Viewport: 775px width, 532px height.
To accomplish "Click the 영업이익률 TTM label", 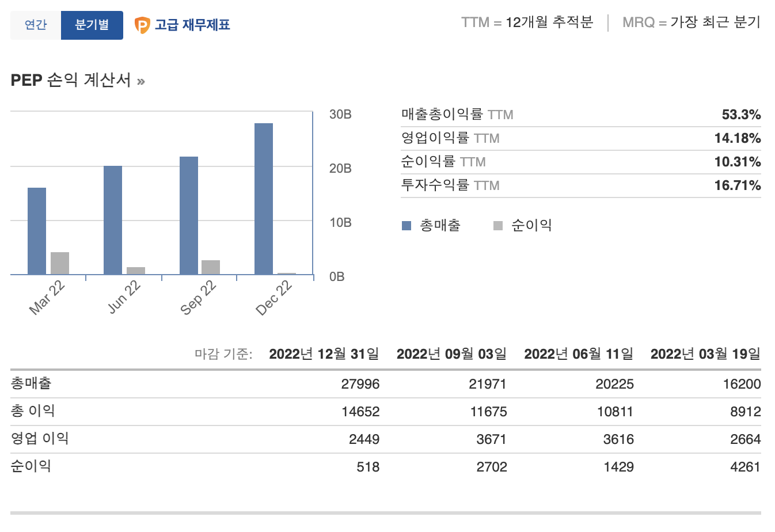I will tap(450, 138).
